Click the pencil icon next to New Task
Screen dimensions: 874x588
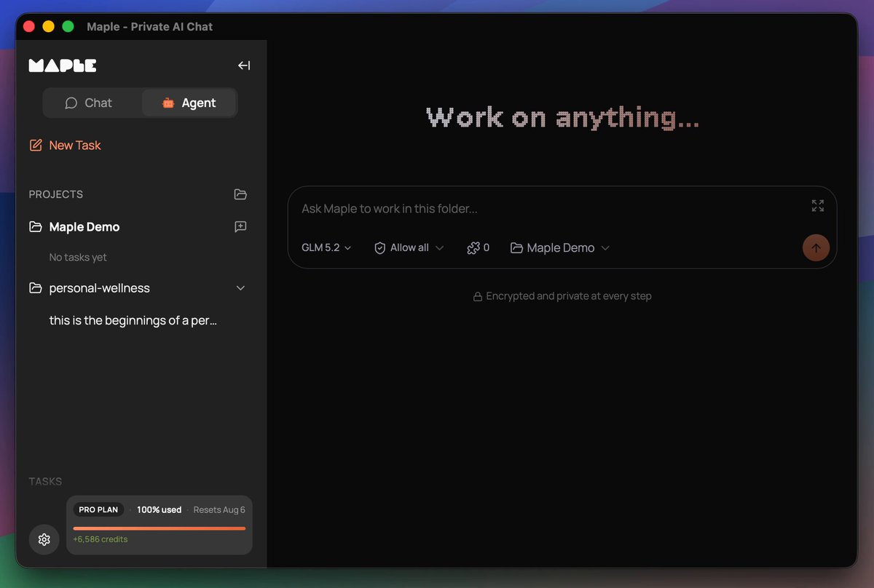[x=36, y=145]
